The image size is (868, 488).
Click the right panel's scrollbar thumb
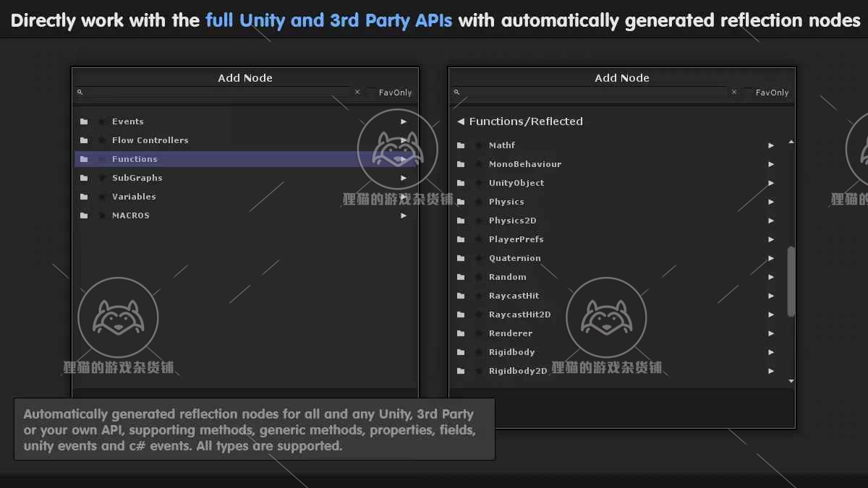791,281
